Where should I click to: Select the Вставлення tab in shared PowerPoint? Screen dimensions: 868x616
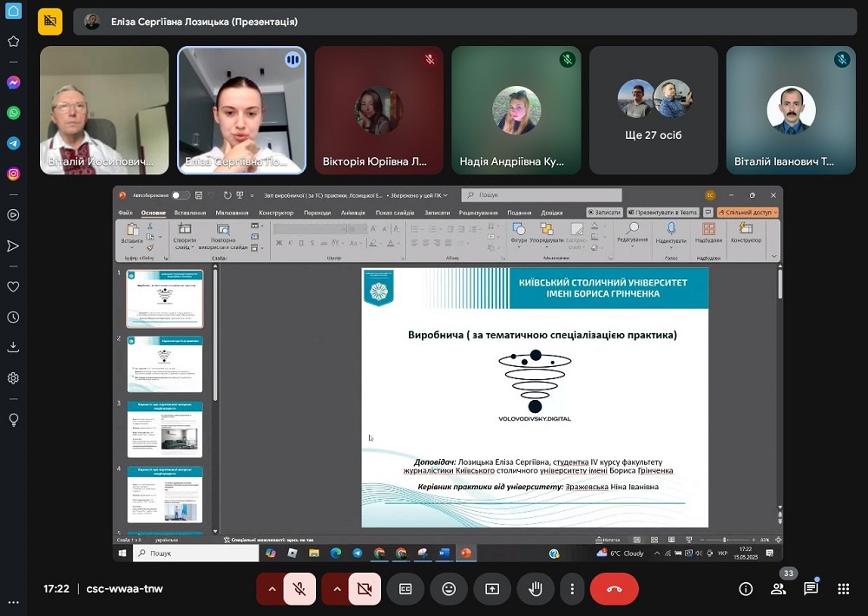[x=190, y=213]
